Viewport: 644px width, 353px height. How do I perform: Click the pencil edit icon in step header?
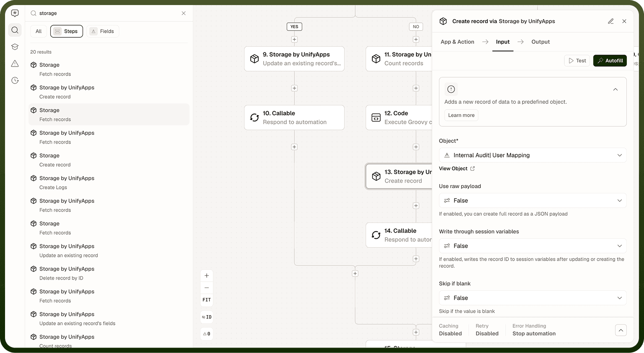pyautogui.click(x=611, y=21)
